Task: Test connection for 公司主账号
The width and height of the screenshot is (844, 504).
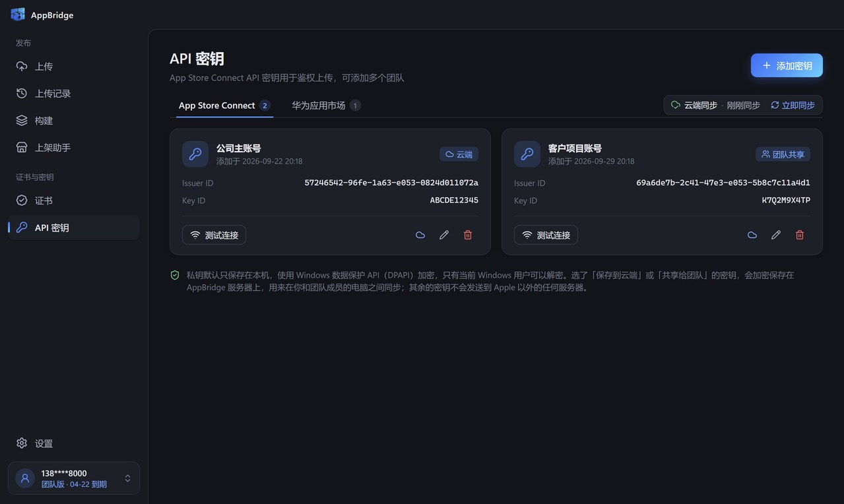Action: coord(214,235)
